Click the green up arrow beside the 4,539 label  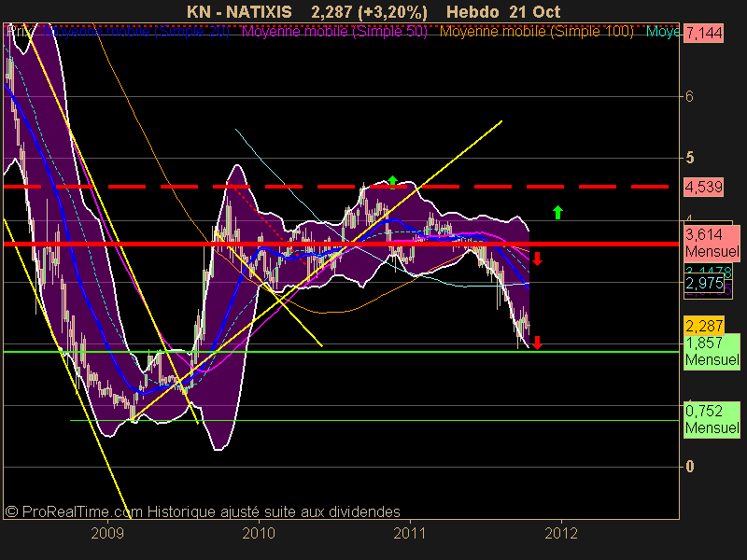click(x=557, y=213)
